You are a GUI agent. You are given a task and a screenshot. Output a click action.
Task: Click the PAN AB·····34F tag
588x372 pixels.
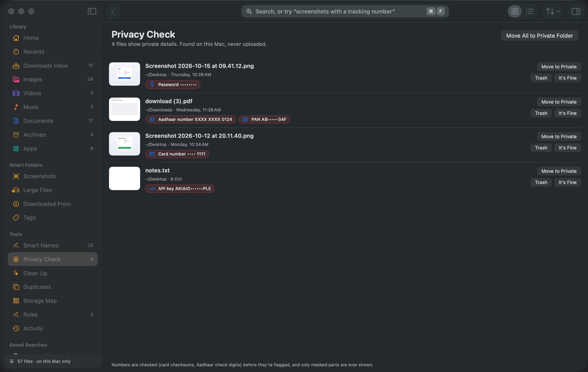[264, 120]
